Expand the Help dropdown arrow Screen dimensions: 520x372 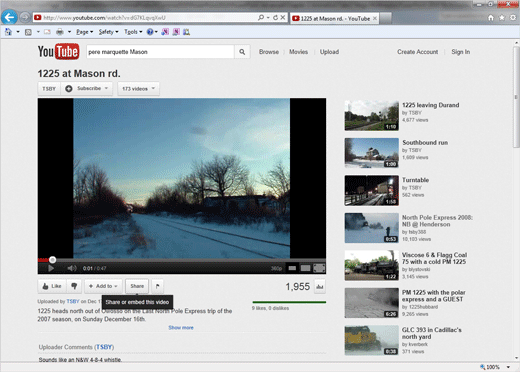(156, 32)
